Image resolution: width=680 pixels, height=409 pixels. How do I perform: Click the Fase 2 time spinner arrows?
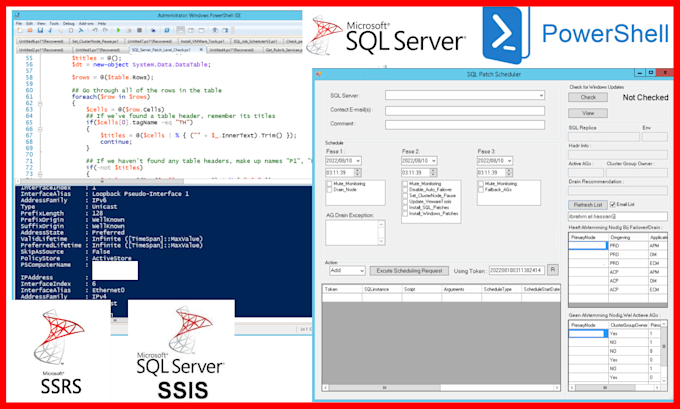(x=433, y=173)
